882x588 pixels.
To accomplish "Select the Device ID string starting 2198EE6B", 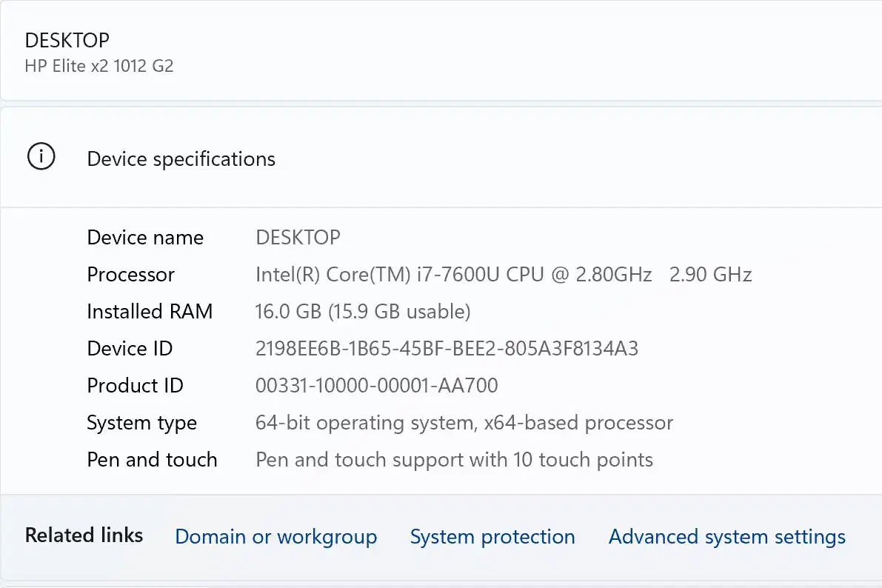I will pyautogui.click(x=447, y=349).
